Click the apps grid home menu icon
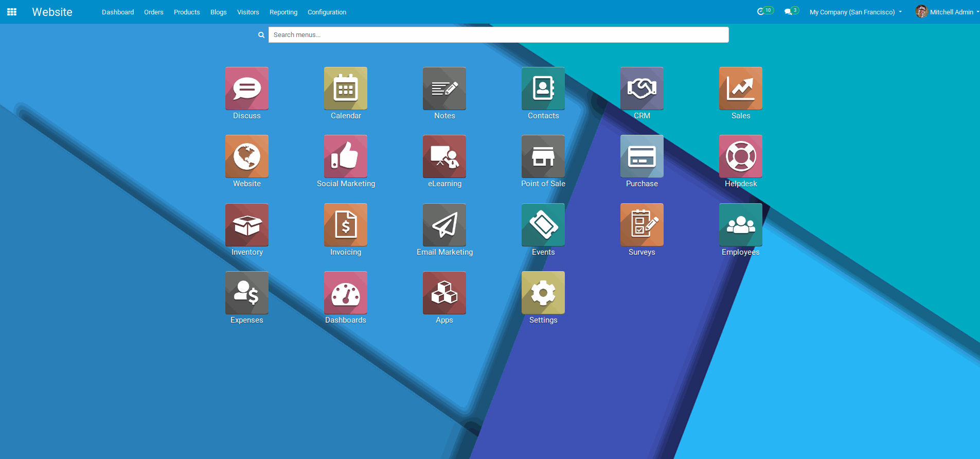The width and height of the screenshot is (980, 459). click(x=12, y=12)
